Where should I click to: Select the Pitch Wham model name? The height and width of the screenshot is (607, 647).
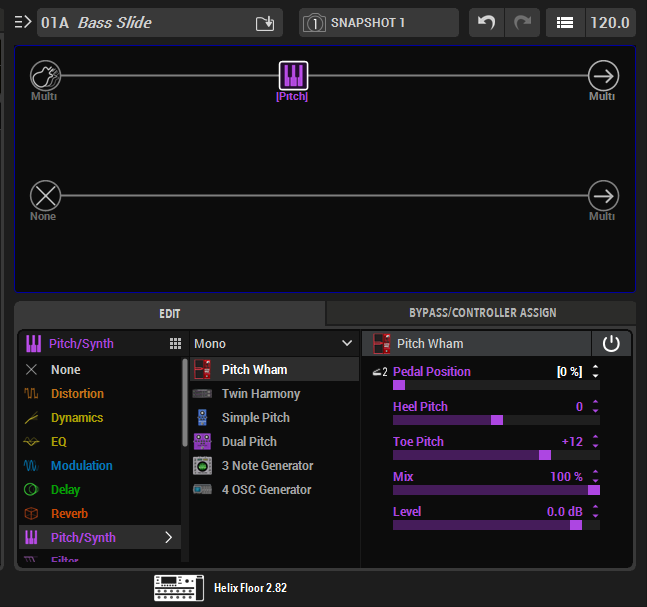(254, 369)
